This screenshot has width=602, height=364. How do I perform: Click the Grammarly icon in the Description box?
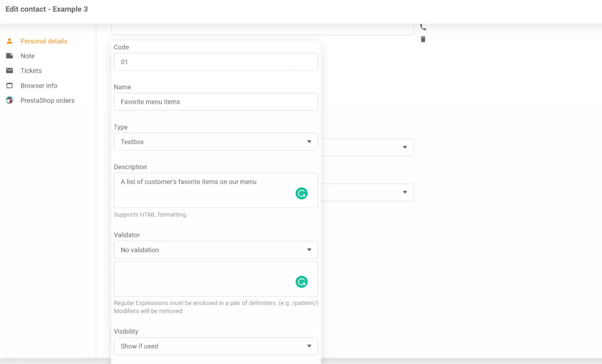301,193
